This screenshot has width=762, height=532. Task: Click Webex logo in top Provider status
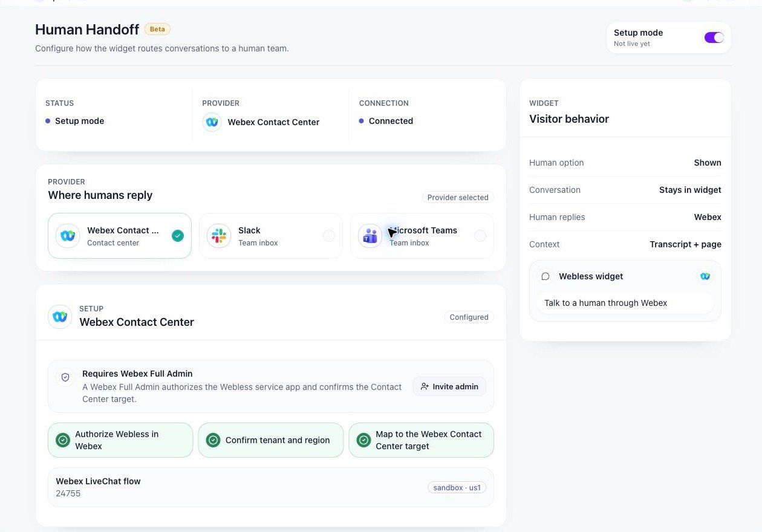tap(212, 122)
